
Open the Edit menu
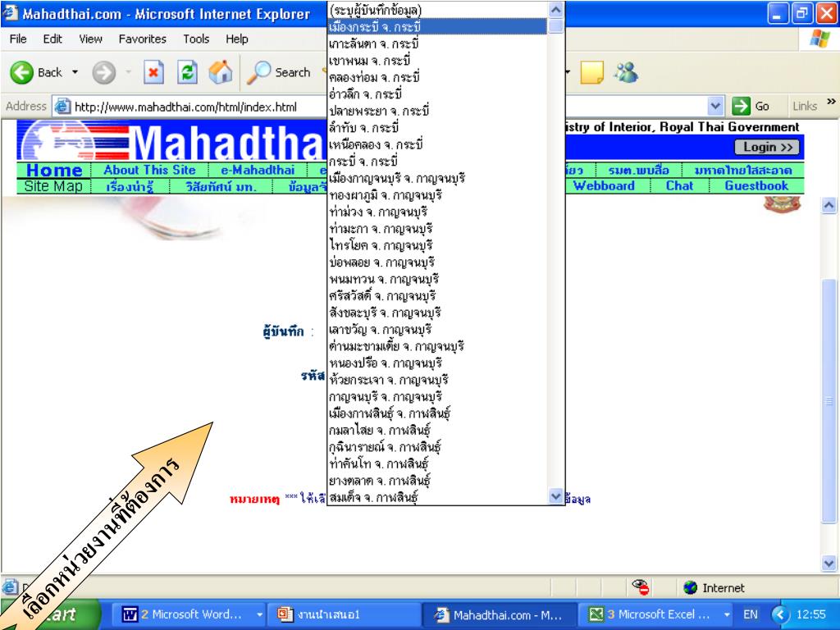tap(52, 39)
